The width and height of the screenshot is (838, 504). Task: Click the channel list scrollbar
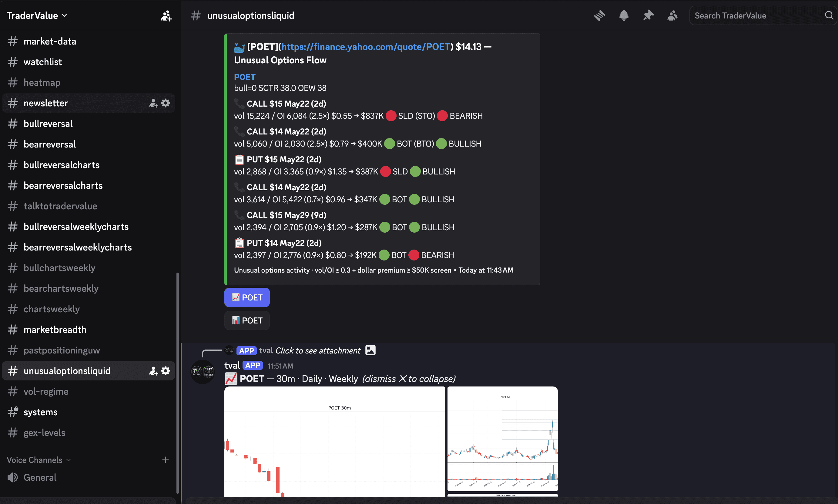point(177,383)
